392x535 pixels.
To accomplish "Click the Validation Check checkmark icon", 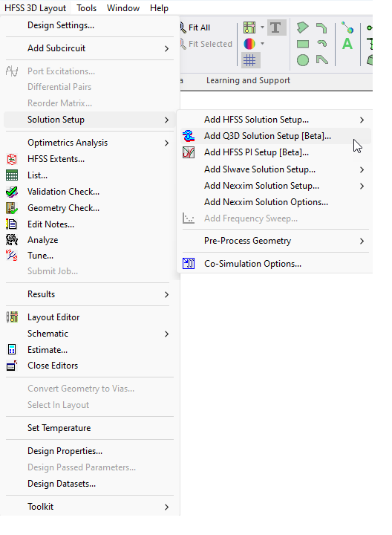I will [12, 192].
